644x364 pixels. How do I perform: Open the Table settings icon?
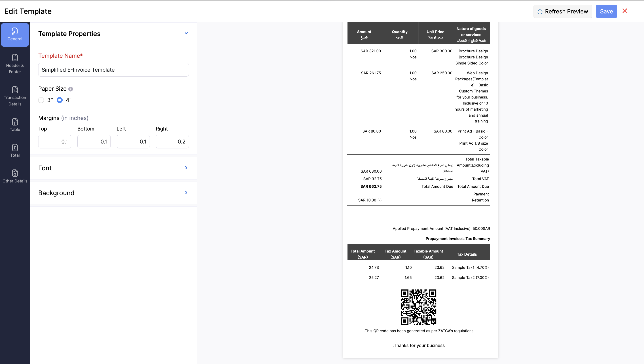click(15, 124)
